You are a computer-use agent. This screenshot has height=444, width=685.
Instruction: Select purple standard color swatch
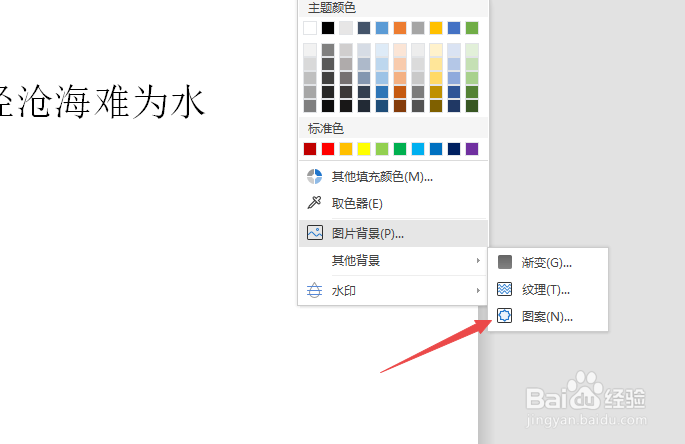(472, 149)
